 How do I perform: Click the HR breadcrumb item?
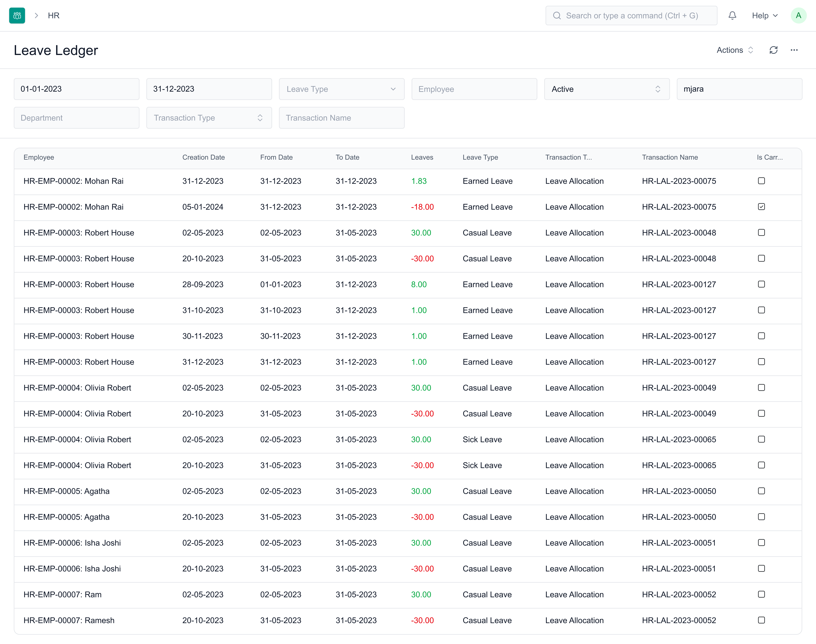(x=54, y=15)
